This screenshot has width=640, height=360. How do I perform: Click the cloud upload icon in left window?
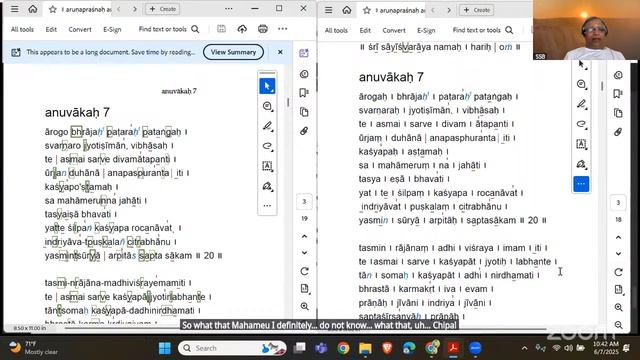coord(242,29)
